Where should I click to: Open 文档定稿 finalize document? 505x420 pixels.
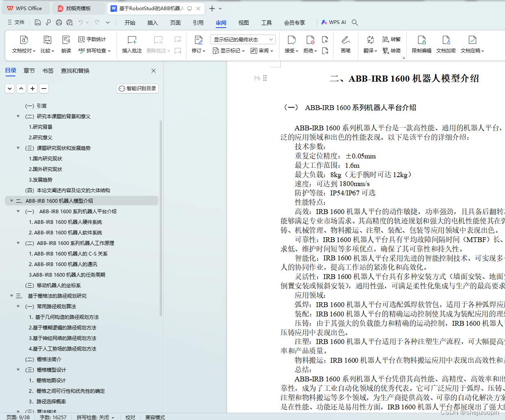click(x=472, y=45)
